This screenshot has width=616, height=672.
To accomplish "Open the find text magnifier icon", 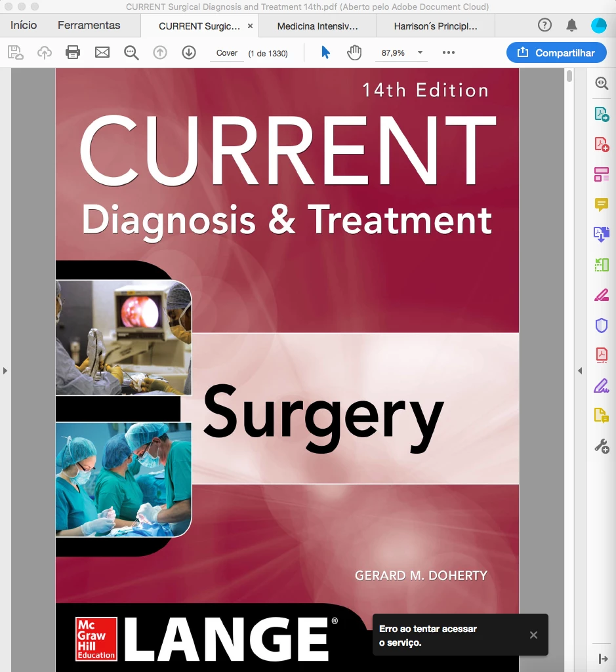I will (x=131, y=52).
